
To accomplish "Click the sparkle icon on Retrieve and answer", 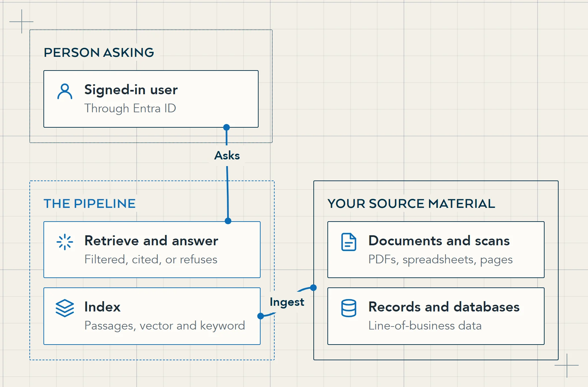I will (x=65, y=242).
